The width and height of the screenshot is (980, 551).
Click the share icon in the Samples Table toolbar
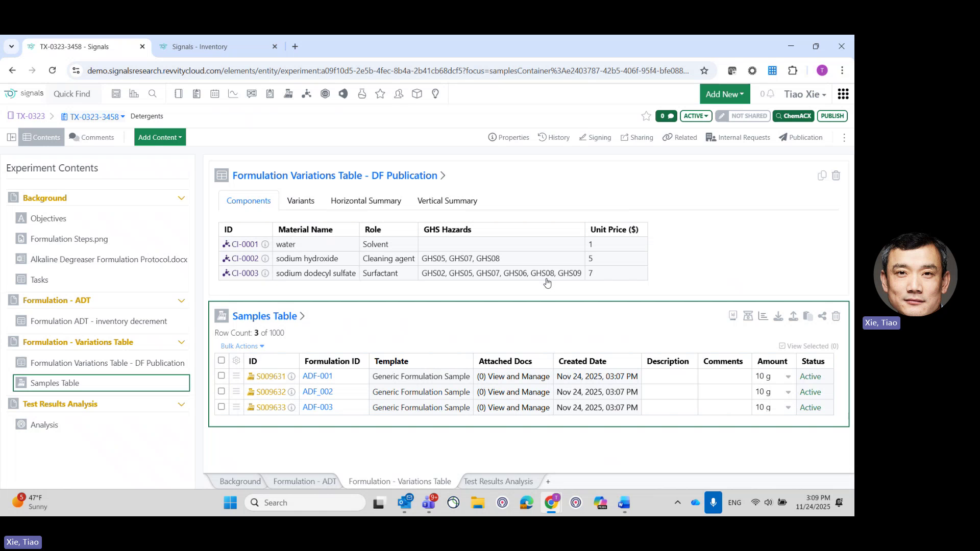pyautogui.click(x=822, y=316)
